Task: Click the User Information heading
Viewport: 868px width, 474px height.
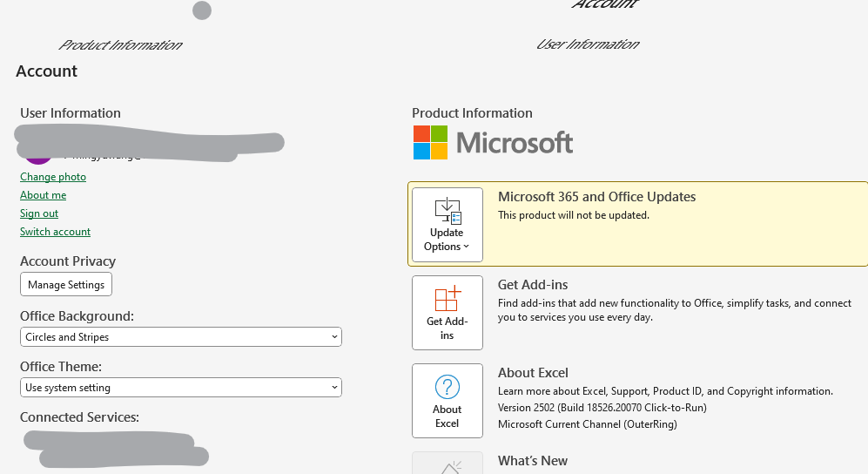Action: pyautogui.click(x=71, y=113)
